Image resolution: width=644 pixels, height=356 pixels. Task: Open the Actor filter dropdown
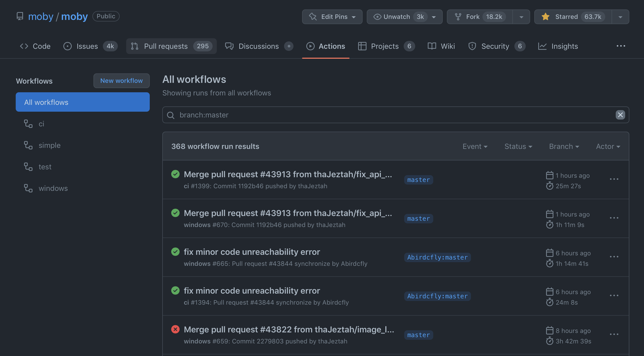tap(608, 146)
